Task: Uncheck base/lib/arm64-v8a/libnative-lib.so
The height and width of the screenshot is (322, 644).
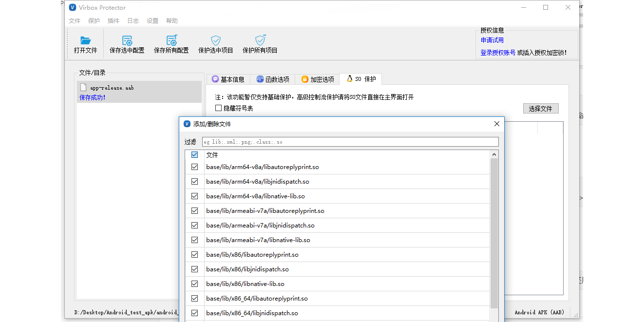Action: tap(194, 196)
